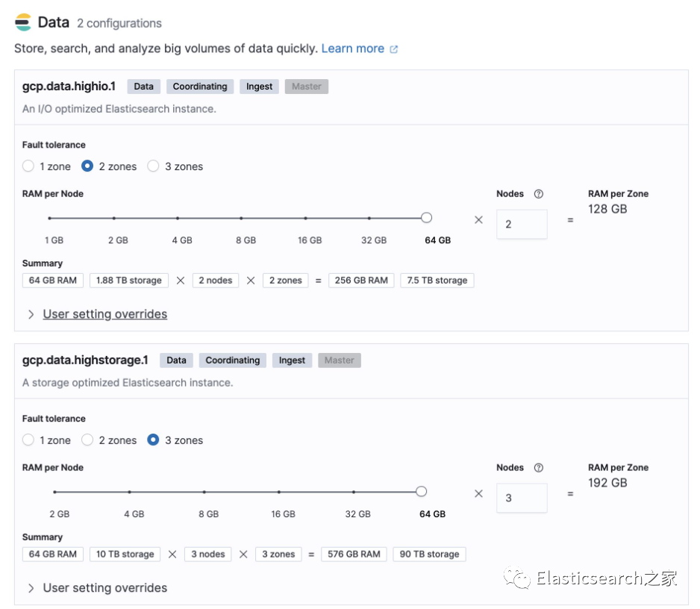The image size is (700, 609).
Task: Click the Nodes input field for highio
Action: click(x=521, y=224)
